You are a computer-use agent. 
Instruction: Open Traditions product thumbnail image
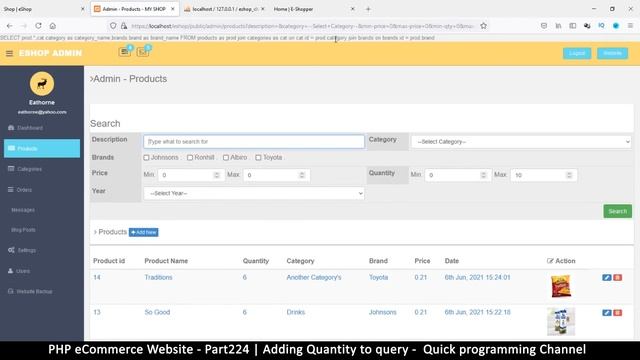pos(561,286)
